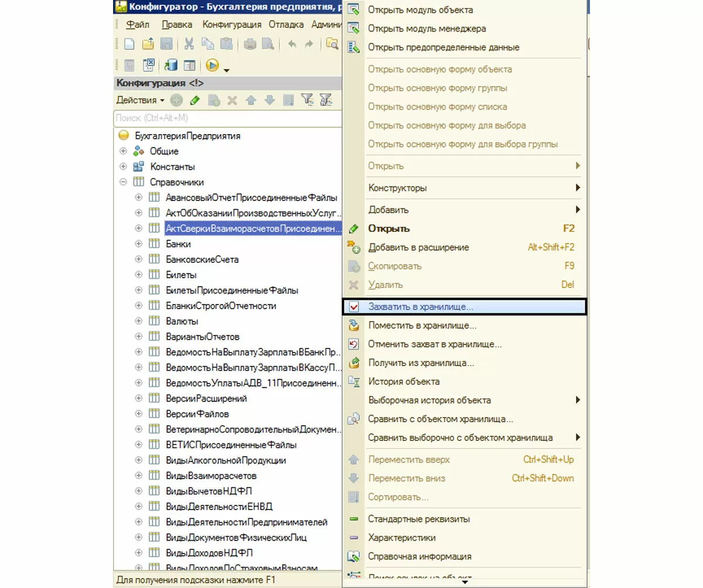Choose Справочная информация menu item
The image size is (703, 588).
[x=465, y=556]
